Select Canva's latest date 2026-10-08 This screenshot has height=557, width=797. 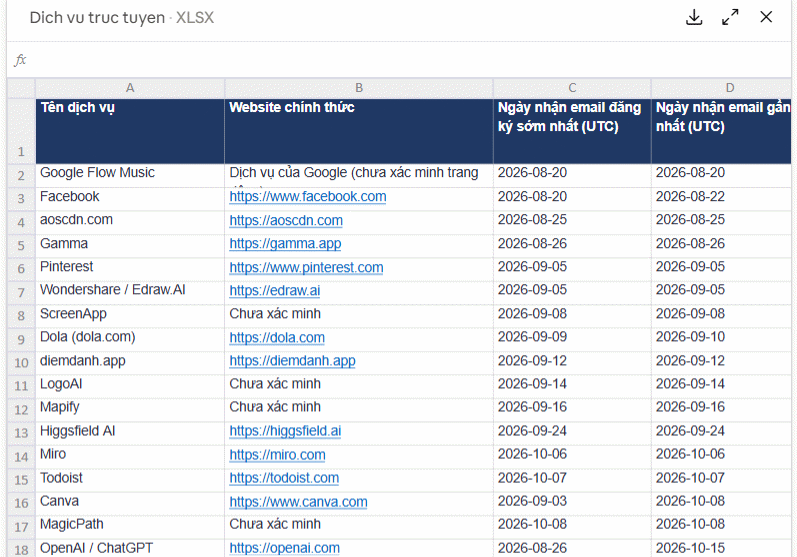point(722,503)
